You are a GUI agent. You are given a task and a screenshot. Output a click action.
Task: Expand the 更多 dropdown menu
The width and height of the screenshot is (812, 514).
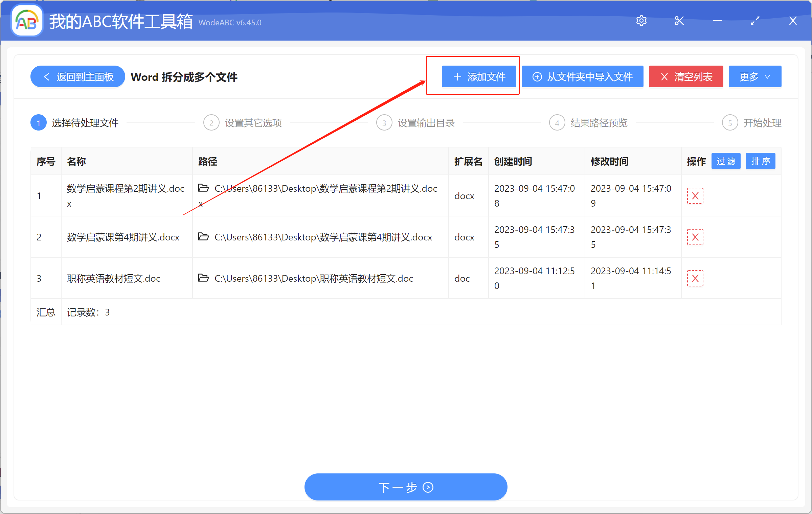(x=754, y=76)
